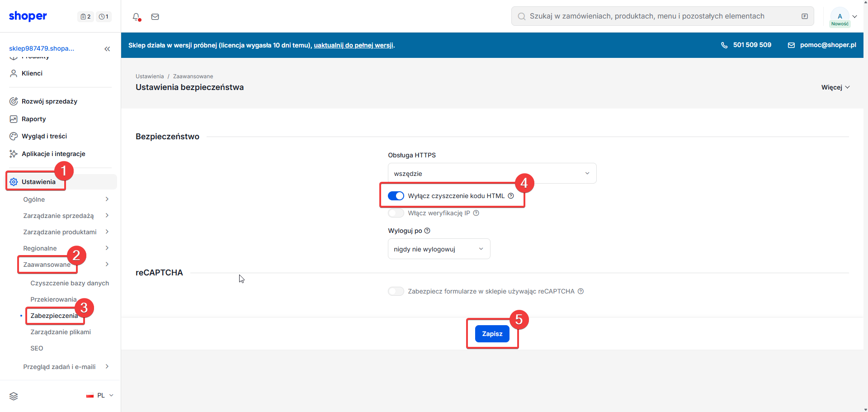Open Wygląd i treści menu
Image resolution: width=868 pixels, height=412 pixels.
tap(44, 136)
